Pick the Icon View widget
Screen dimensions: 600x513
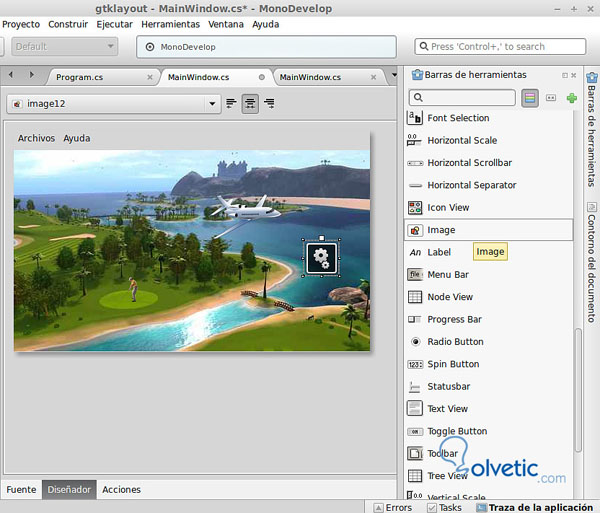tap(447, 207)
